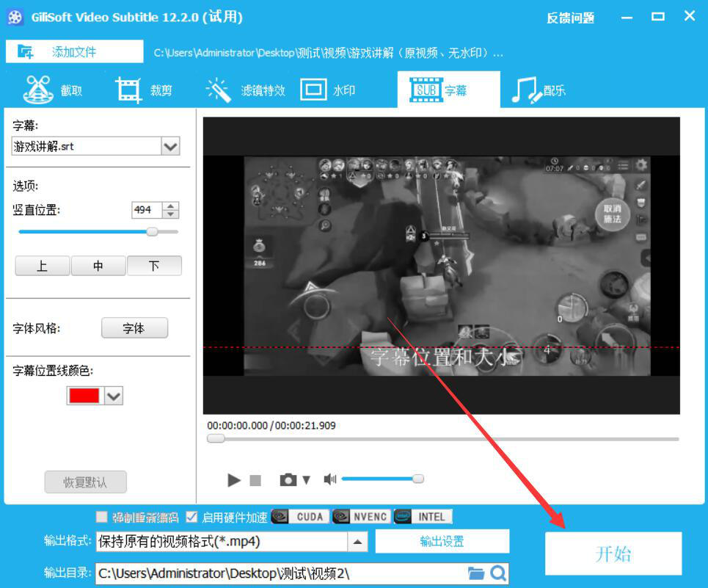The image size is (708, 588).
Task: Click the volume slider handle
Action: click(x=418, y=479)
